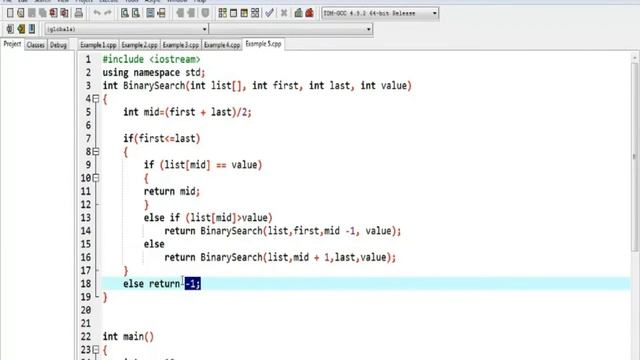
Task: Delete profiling information
Action: point(309,13)
